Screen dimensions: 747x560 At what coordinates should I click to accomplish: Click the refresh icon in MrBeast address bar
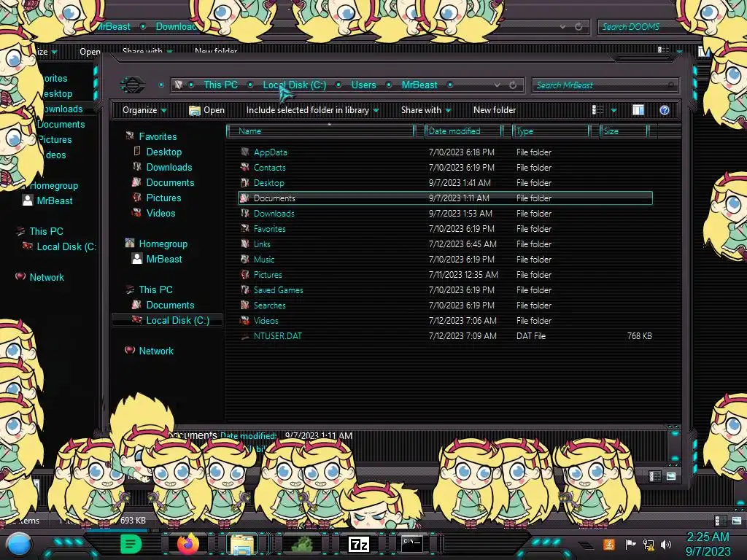[513, 85]
